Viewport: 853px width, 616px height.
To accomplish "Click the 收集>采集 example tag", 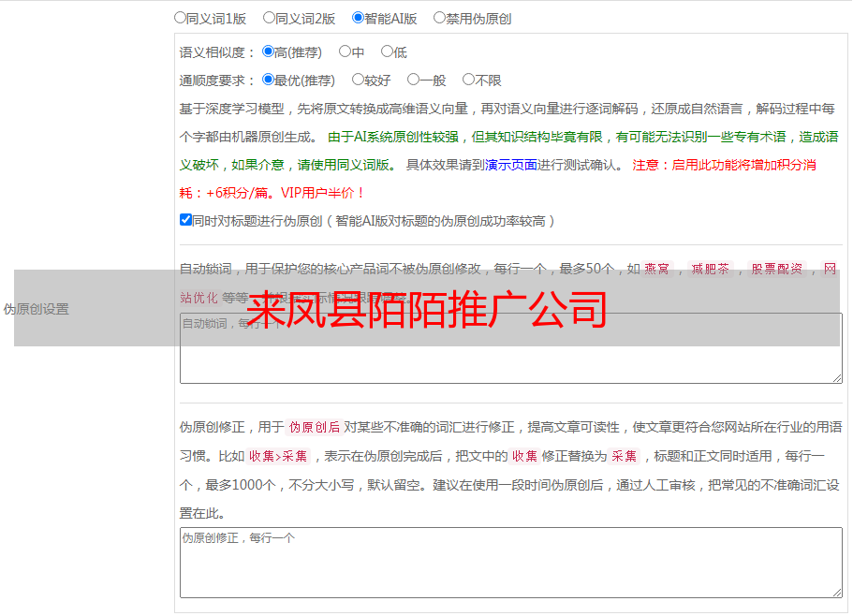I will click(x=278, y=456).
